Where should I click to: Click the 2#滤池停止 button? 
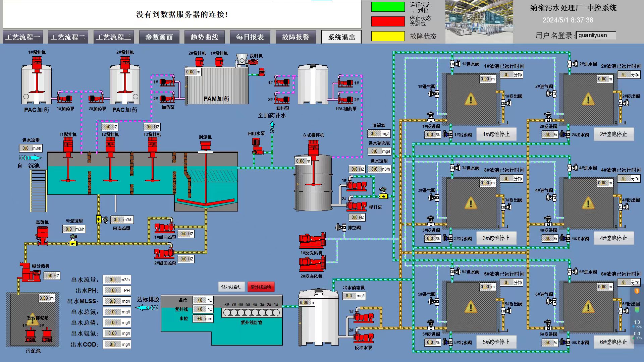613,134
